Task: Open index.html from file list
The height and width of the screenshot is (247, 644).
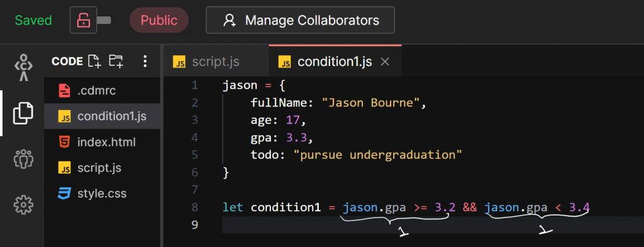Action: (102, 143)
